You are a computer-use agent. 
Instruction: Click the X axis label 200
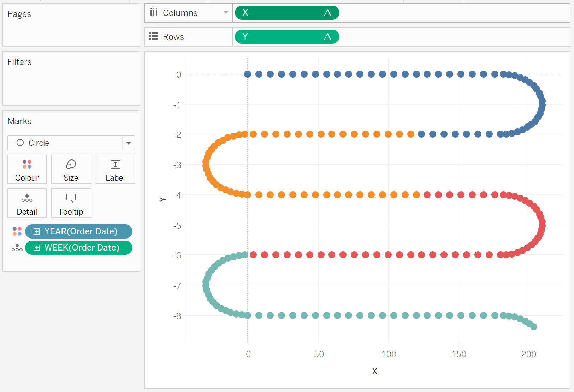click(x=528, y=354)
